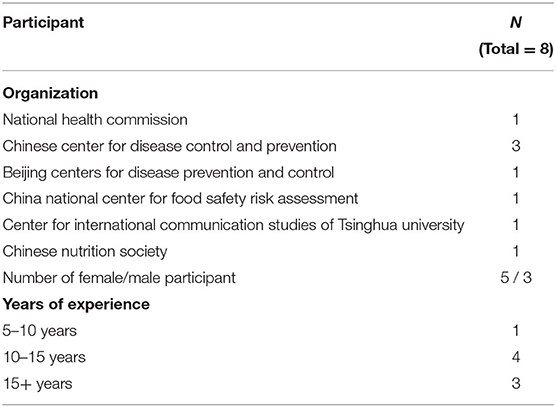Click Chinese center for disease control and prevention
Image resolution: width=556 pixels, height=407 pixels.
click(x=169, y=146)
